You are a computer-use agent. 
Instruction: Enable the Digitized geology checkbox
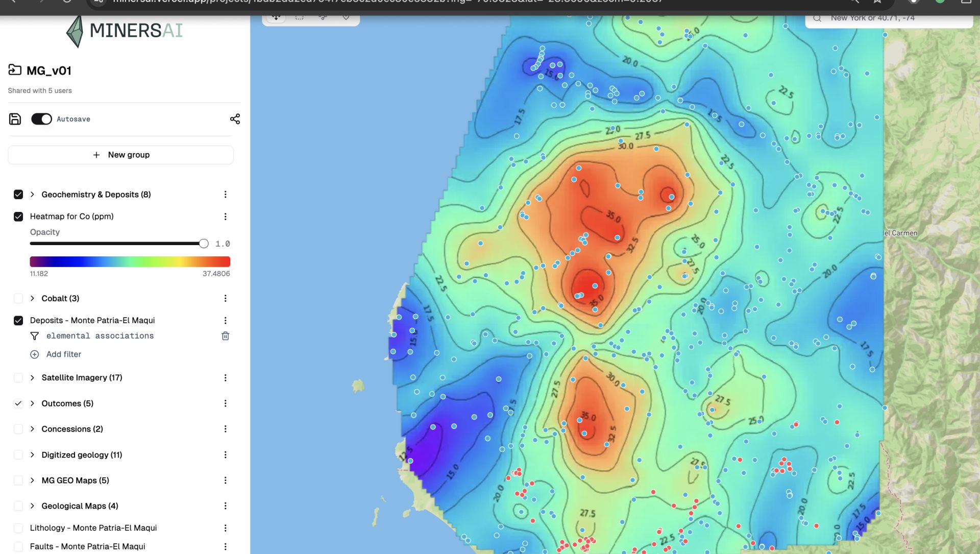coord(18,455)
